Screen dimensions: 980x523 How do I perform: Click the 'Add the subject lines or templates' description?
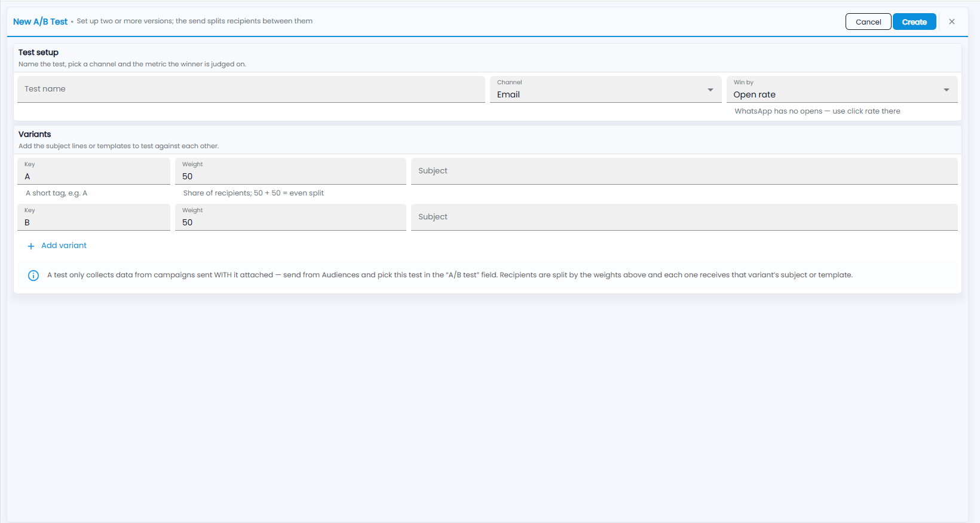click(x=118, y=146)
